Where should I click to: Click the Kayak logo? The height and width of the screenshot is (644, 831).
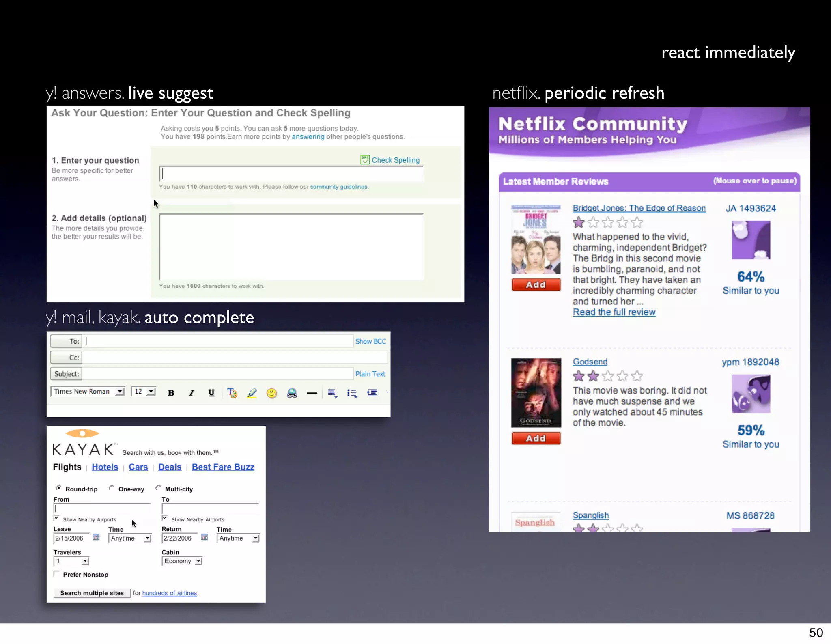point(84,443)
